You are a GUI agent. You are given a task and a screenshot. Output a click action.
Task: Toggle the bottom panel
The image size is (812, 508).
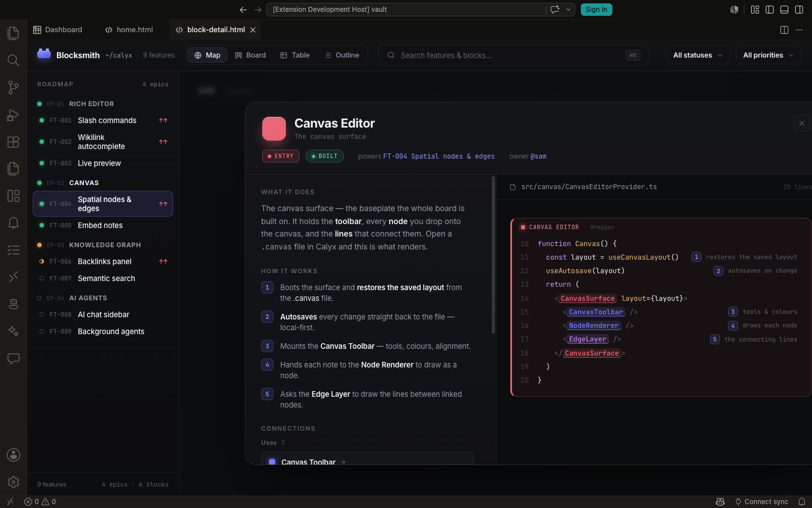click(784, 10)
